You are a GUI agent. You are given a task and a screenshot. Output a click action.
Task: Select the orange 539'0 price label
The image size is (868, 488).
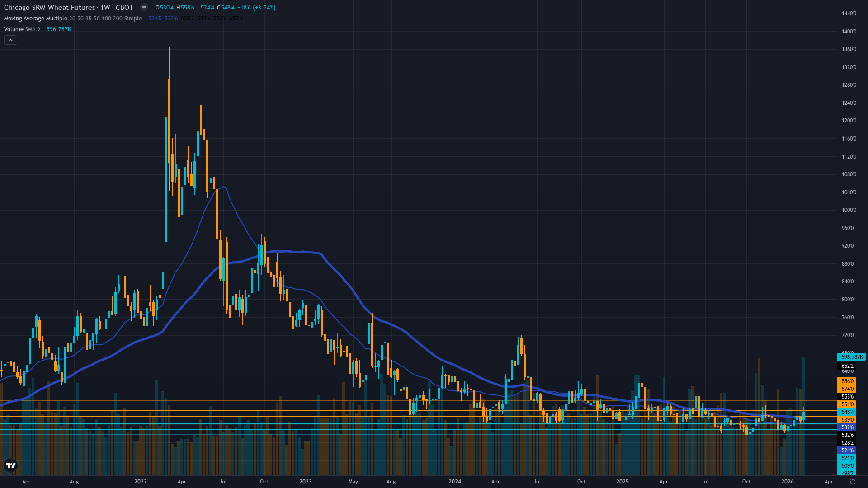click(847, 420)
